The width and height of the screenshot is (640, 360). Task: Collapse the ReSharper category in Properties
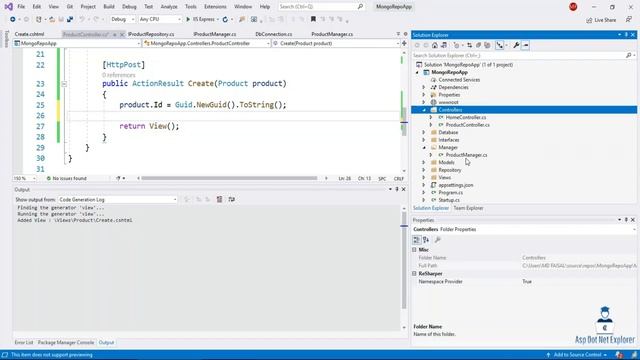pyautogui.click(x=414, y=273)
